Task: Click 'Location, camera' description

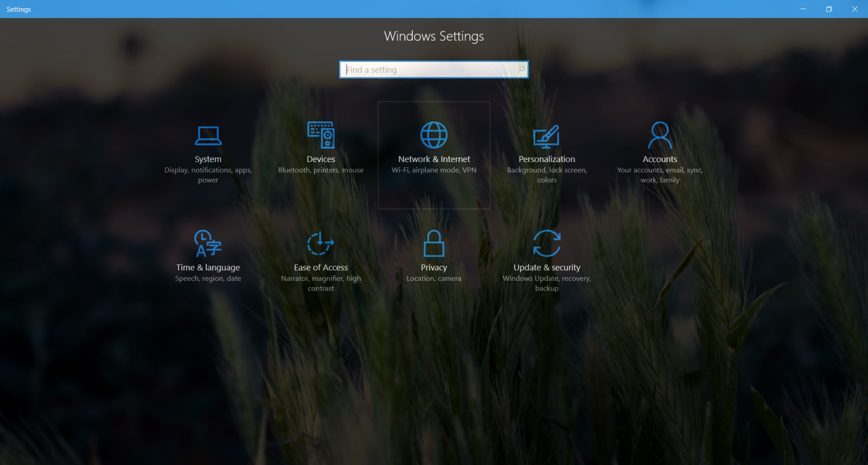Action: coord(434,279)
